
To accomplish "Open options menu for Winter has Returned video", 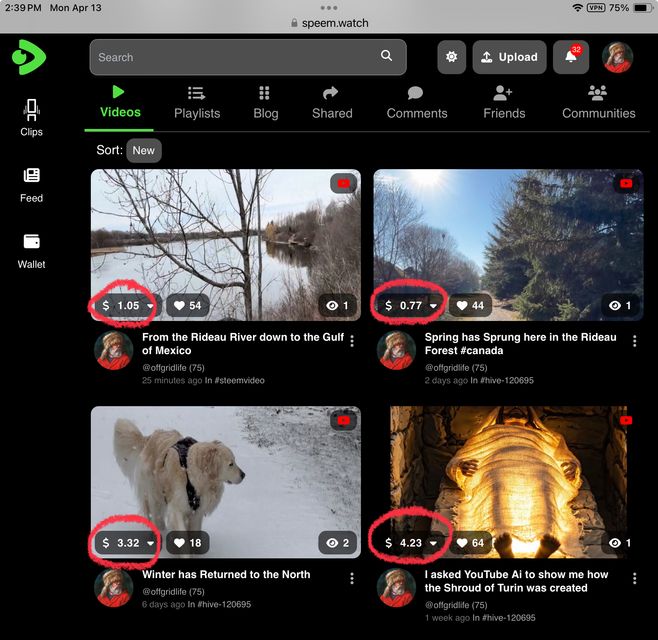I will pos(352,579).
